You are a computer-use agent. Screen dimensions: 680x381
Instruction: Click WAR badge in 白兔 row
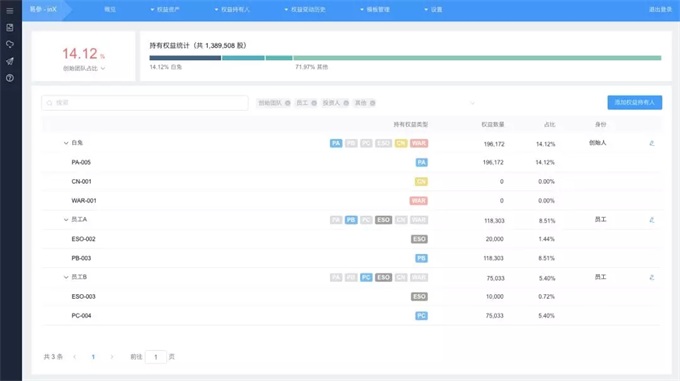click(x=419, y=143)
